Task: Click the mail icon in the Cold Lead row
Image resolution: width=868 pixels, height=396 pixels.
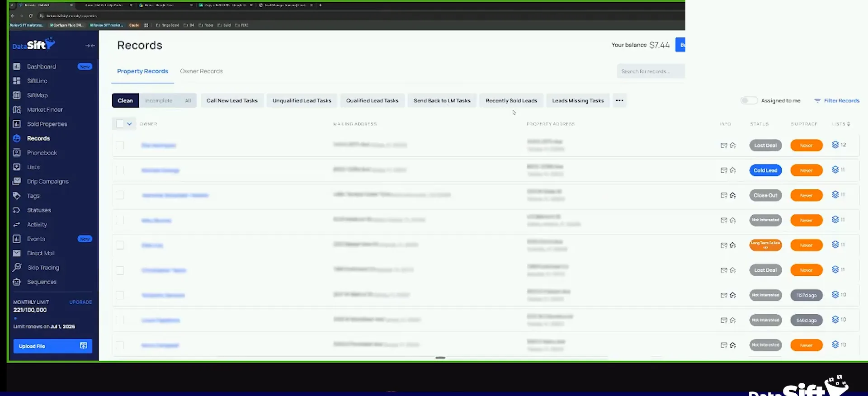Action: (x=724, y=170)
